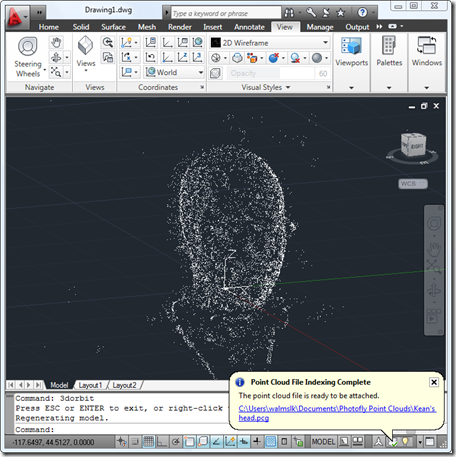This screenshot has width=456, height=457.
Task: Expand the Viewports panel arrow
Action: (x=351, y=88)
